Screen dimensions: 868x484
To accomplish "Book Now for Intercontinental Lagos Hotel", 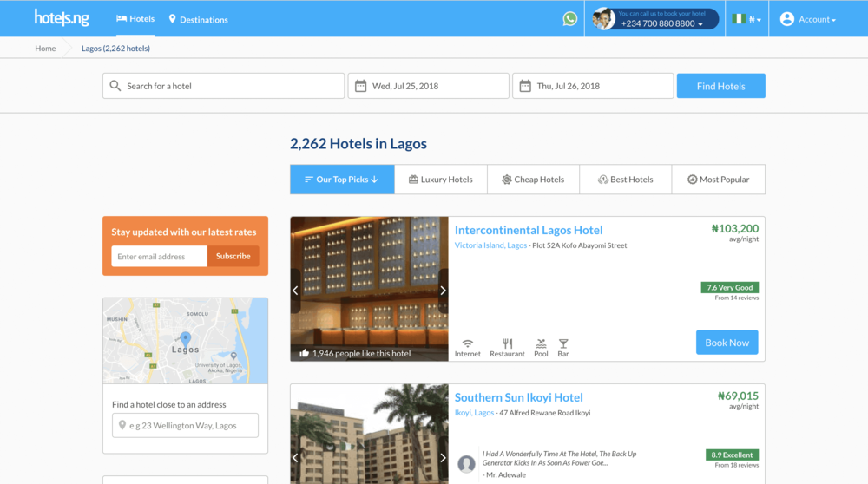I will [x=727, y=343].
